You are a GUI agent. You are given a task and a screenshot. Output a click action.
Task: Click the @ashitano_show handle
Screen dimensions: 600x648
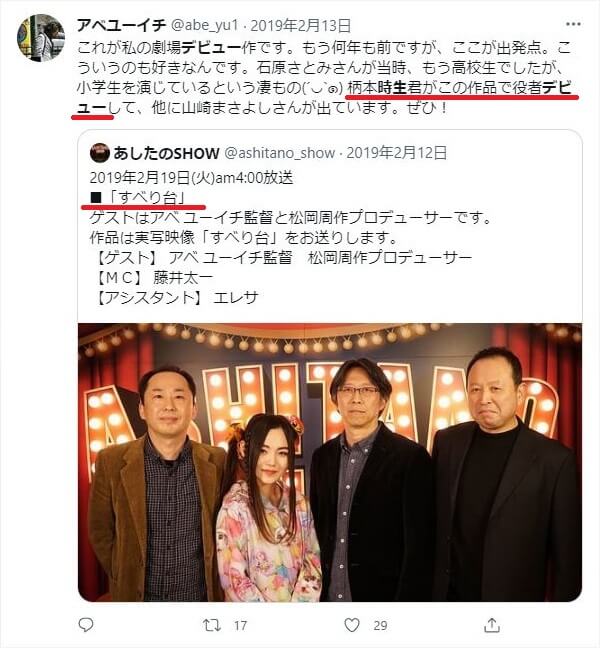point(279,153)
